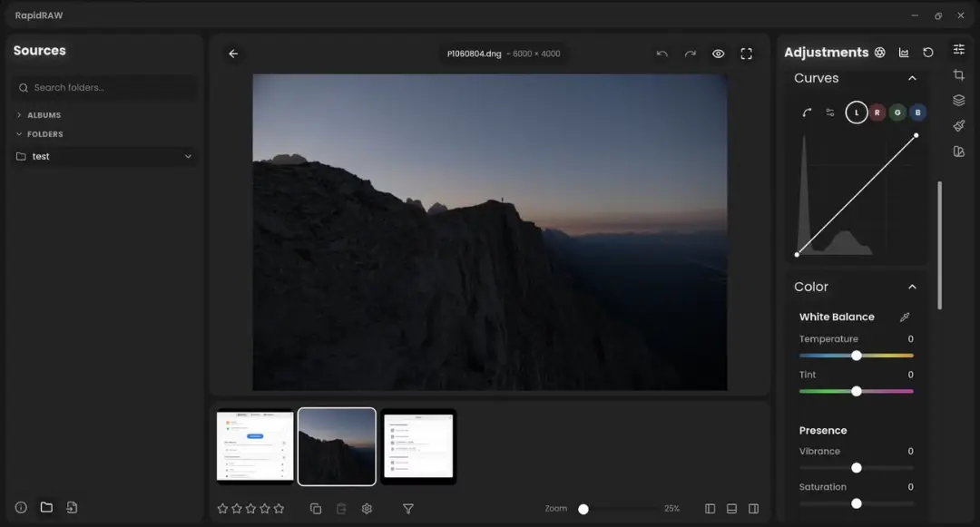The height and width of the screenshot is (527, 980).
Task: Undo the last edit
Action: point(661,54)
